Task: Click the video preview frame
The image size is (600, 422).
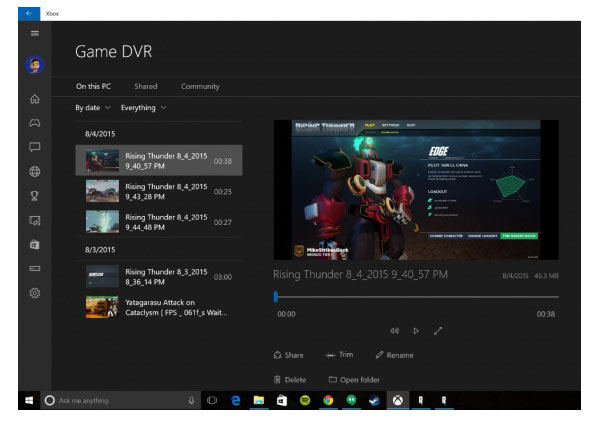Action: (x=416, y=190)
